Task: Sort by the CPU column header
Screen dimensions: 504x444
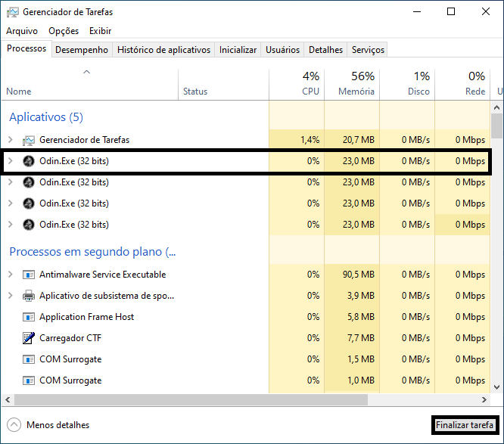Action: pos(297,84)
